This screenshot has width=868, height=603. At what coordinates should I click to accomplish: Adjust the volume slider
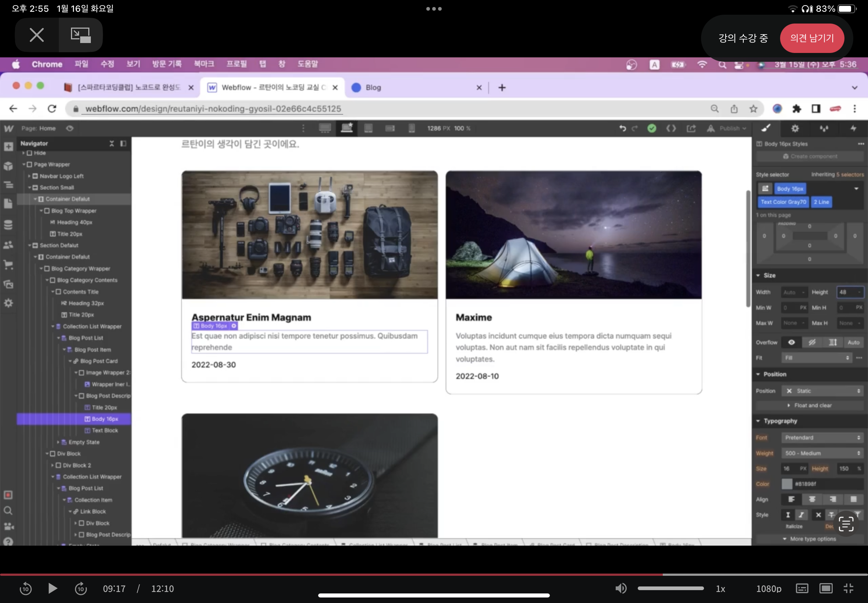(x=670, y=588)
